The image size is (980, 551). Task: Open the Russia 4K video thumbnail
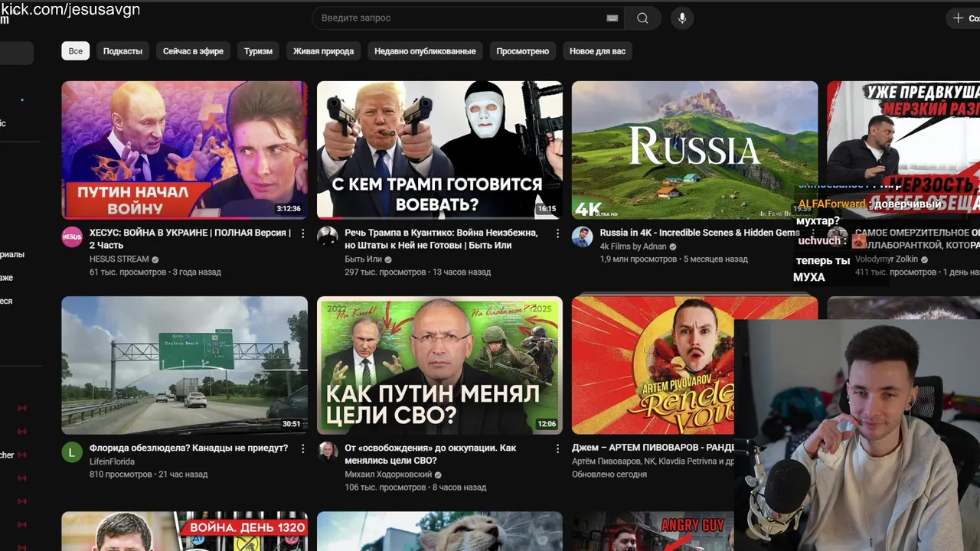[694, 150]
